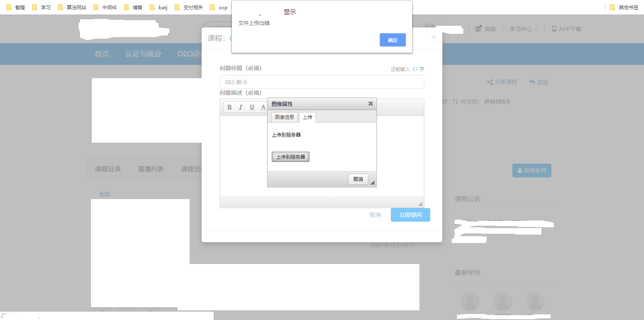The width and height of the screenshot is (644, 320).
Task: Open 认证与就业 in navigation bar
Action: pos(143,54)
